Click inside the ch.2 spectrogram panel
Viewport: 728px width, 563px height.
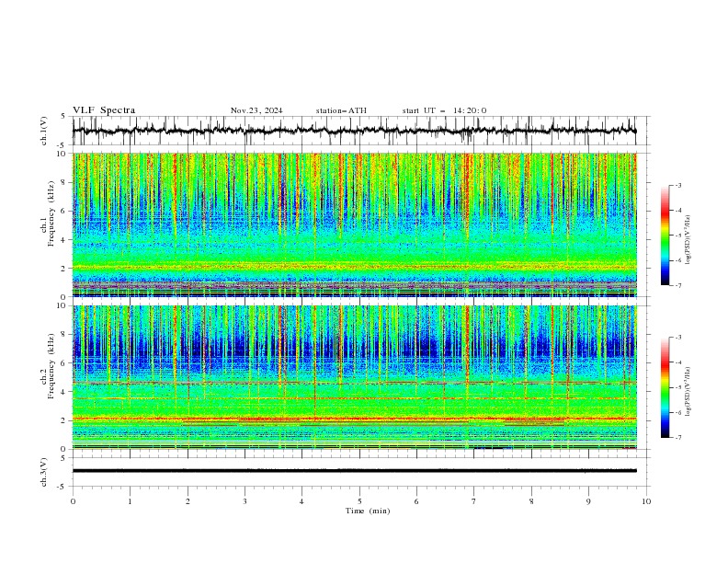tap(354, 377)
